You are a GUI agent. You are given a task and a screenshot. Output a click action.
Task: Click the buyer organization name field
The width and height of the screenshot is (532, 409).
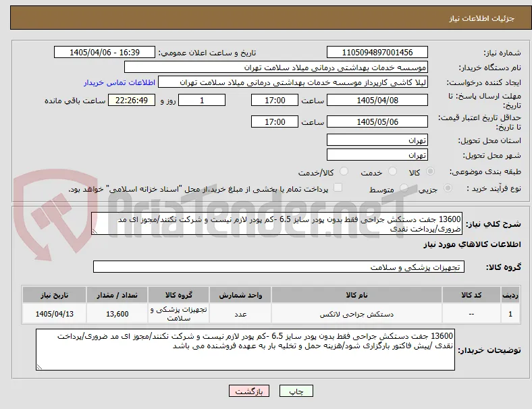(276, 67)
